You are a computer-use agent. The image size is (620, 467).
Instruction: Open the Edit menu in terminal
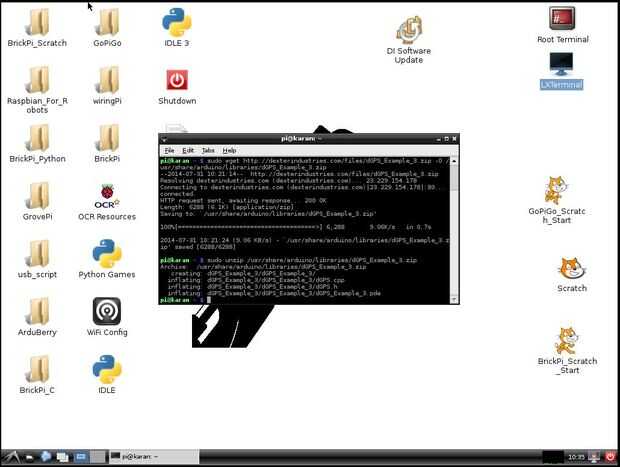coord(188,150)
